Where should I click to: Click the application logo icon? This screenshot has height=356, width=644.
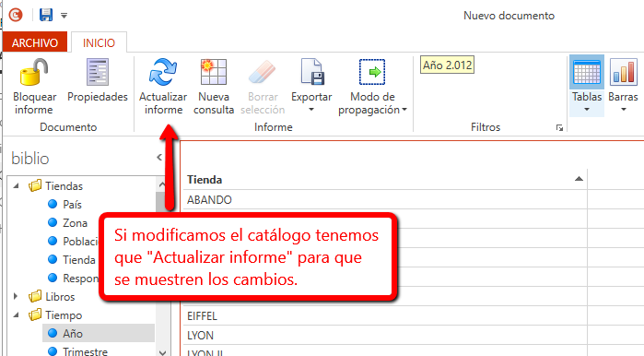(16, 15)
